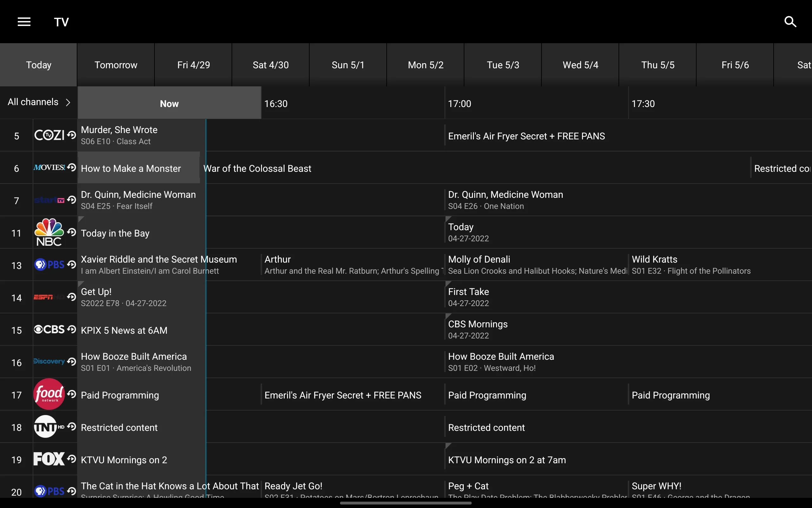
Task: Select the CBS channel logo
Action: point(49,329)
